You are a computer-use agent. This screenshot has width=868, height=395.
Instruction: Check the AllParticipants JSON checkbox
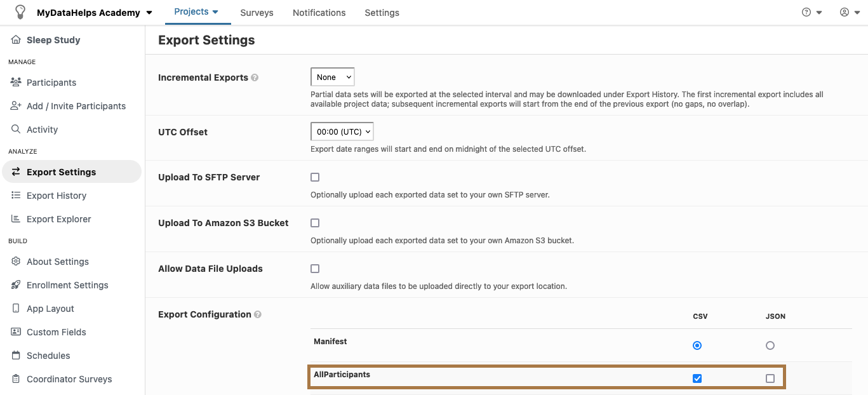coord(770,378)
